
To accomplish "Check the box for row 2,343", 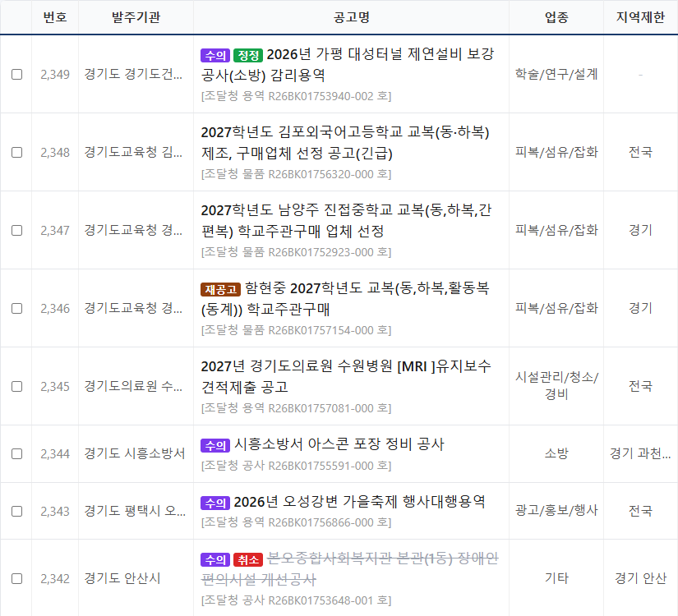I will [x=17, y=512].
